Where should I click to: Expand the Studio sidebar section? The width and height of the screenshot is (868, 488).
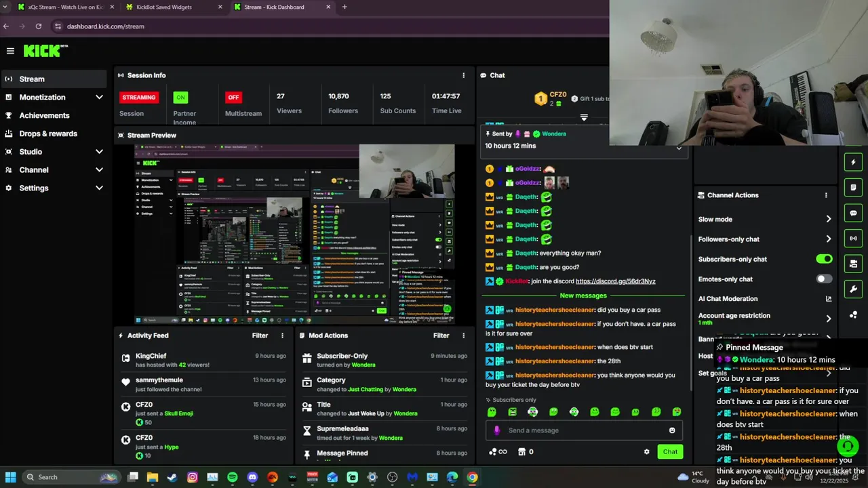54,152
